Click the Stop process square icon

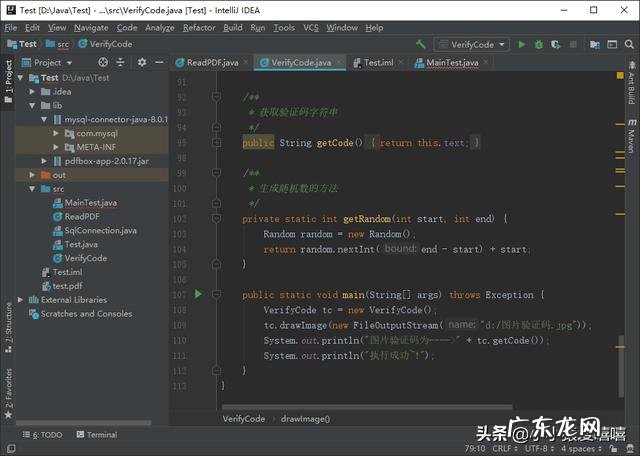click(x=573, y=44)
